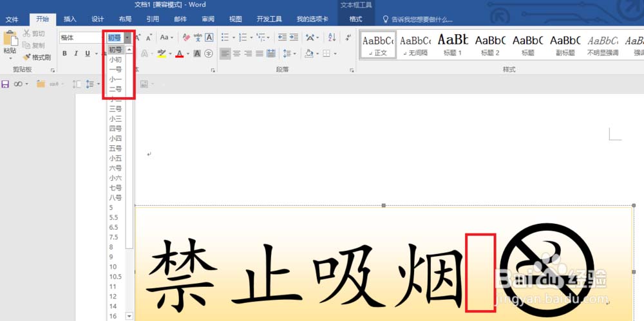Switch to the 插入 (Insert) tab
This screenshot has height=321, width=644.
[x=70, y=19]
